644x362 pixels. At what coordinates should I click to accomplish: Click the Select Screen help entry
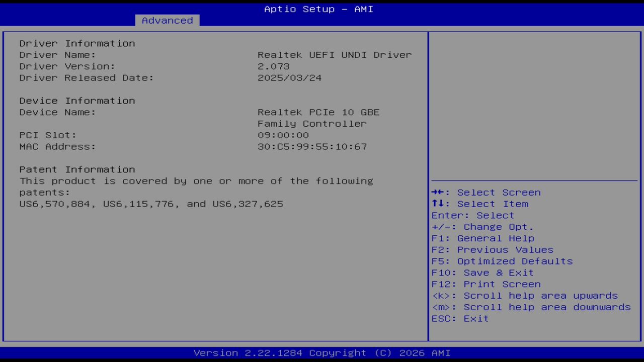[x=486, y=193]
